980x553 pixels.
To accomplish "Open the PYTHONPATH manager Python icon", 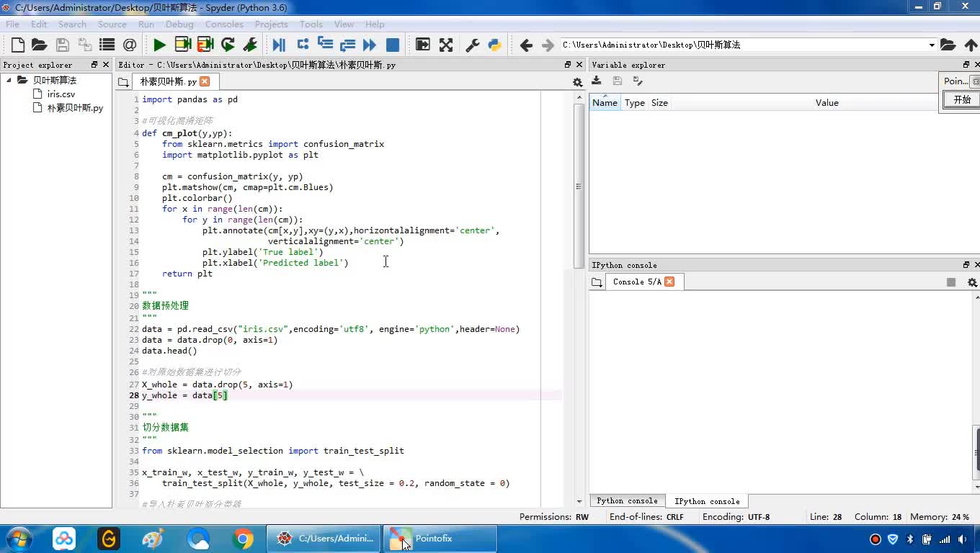I will tap(495, 45).
